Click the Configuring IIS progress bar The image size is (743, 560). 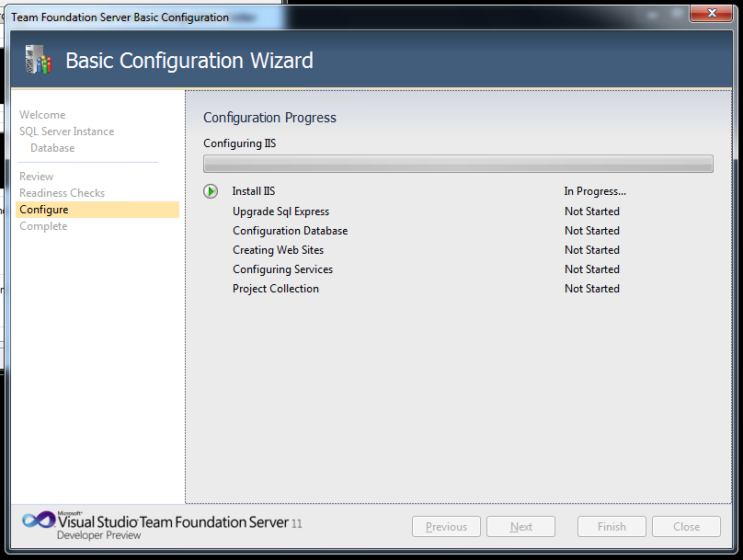point(458,164)
